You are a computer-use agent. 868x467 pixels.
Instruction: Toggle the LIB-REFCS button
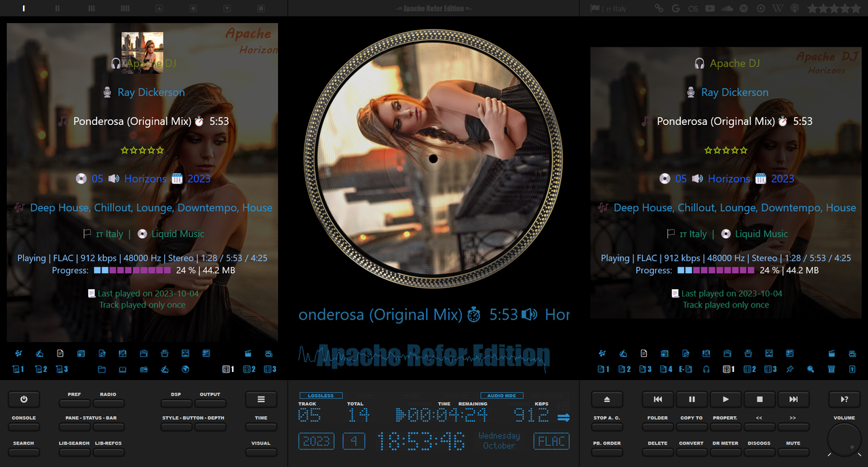(x=108, y=452)
